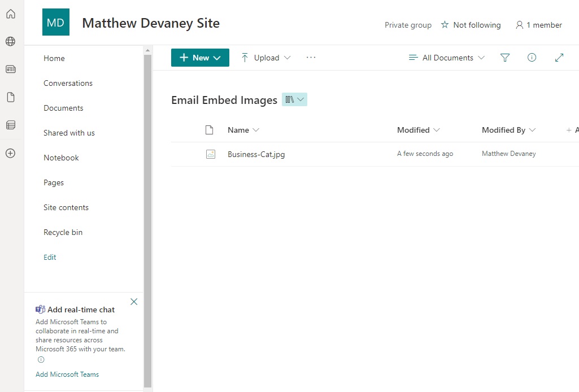Open the details pane info icon
This screenshot has width=579, height=392.
(x=532, y=57)
